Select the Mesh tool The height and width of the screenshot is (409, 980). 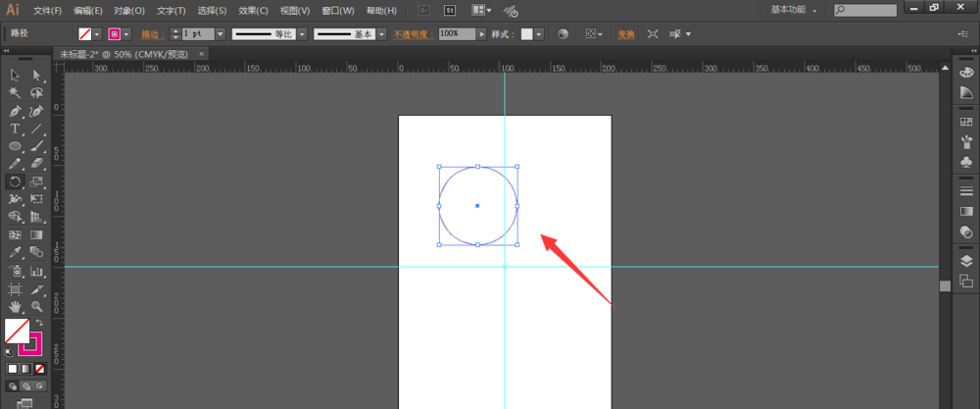(x=15, y=235)
